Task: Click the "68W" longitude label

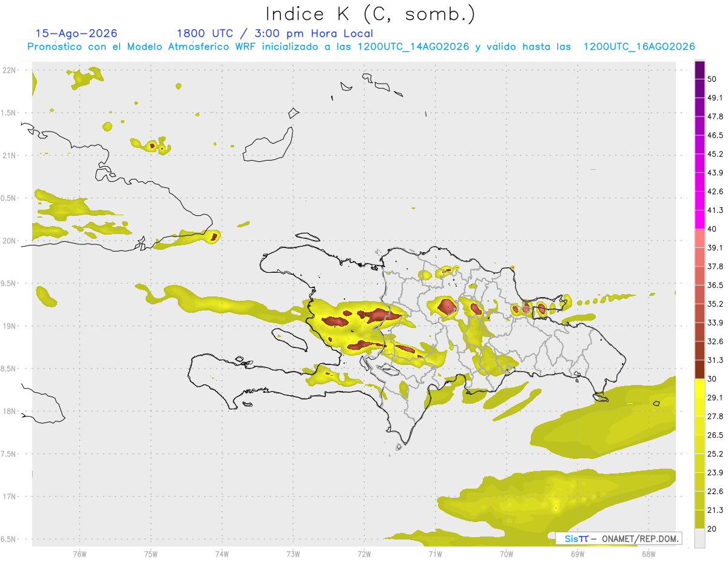Action: point(649,553)
